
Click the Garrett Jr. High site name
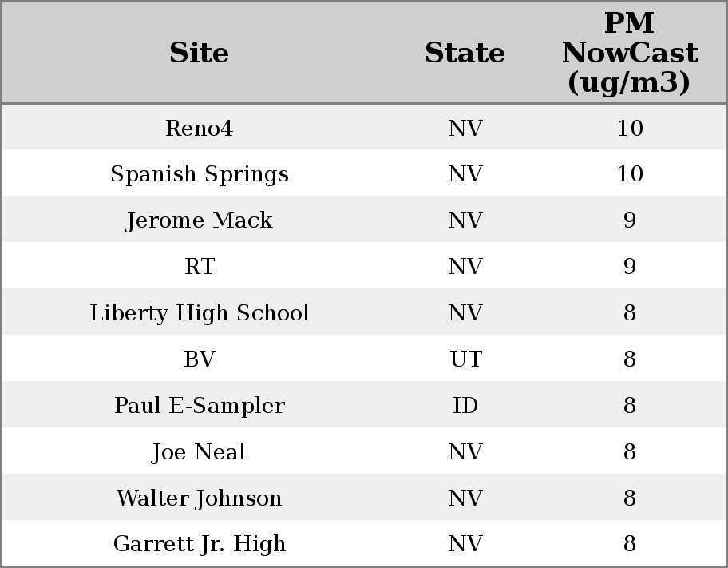point(199,544)
